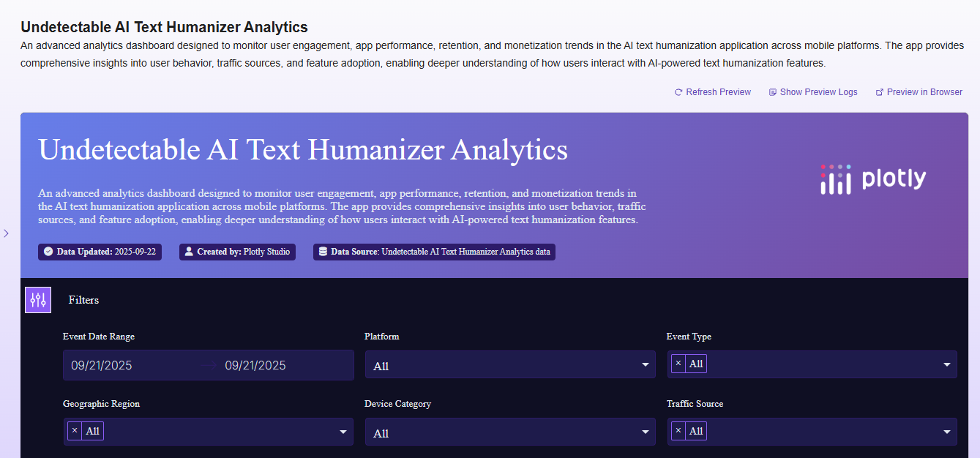Click the Plotly logo
Screen dimensions: 980x458
pyautogui.click(x=873, y=179)
